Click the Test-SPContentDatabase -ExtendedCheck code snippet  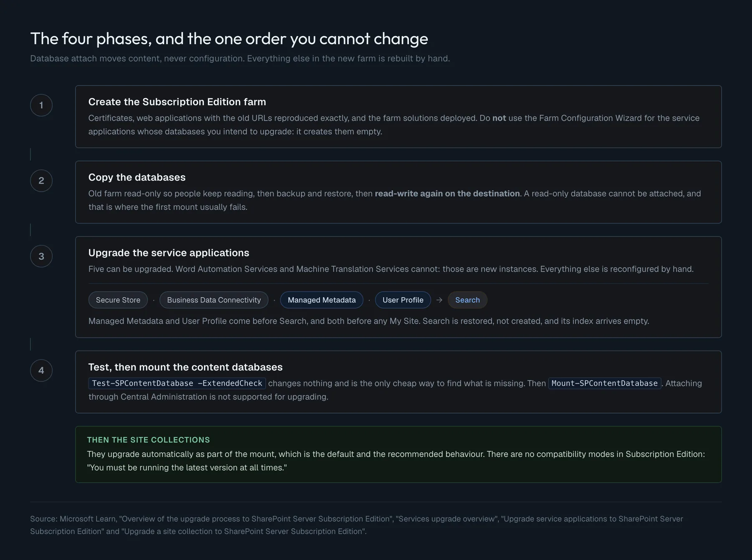coord(177,383)
